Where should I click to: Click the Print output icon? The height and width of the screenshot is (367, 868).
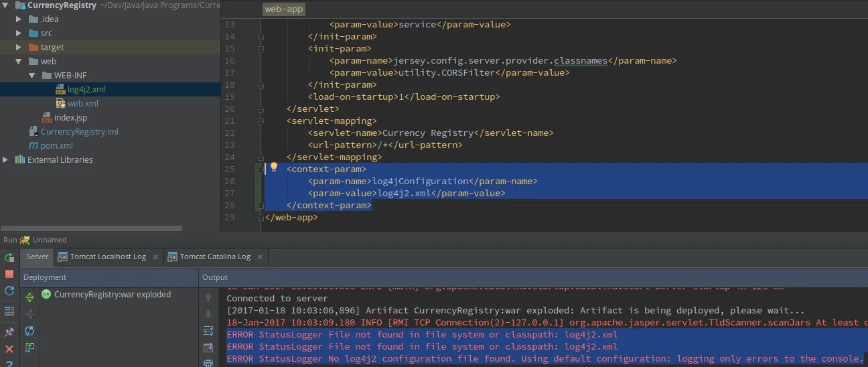(x=208, y=362)
